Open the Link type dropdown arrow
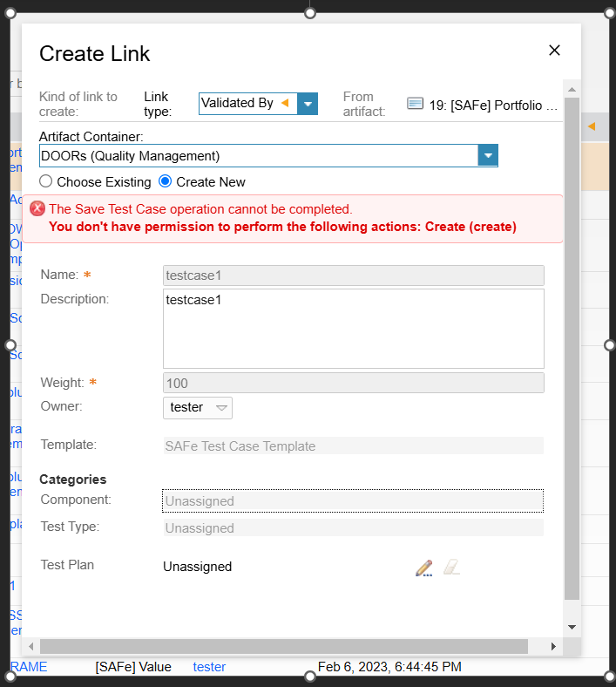Screen dimensions: 616x687 click(x=308, y=104)
